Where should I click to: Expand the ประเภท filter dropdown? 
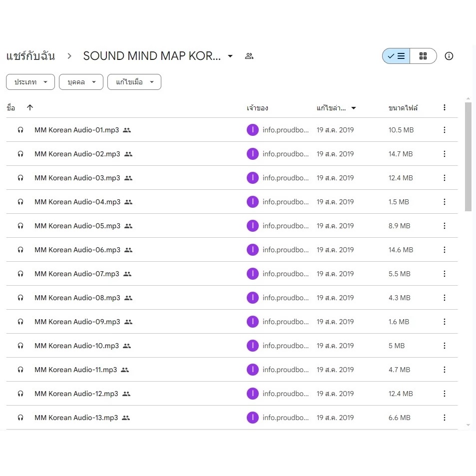point(30,82)
